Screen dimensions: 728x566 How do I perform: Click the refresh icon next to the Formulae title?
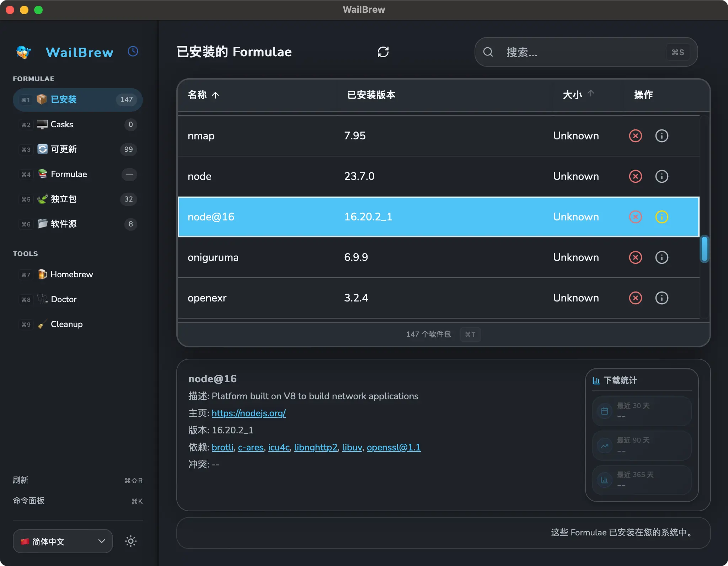point(383,52)
